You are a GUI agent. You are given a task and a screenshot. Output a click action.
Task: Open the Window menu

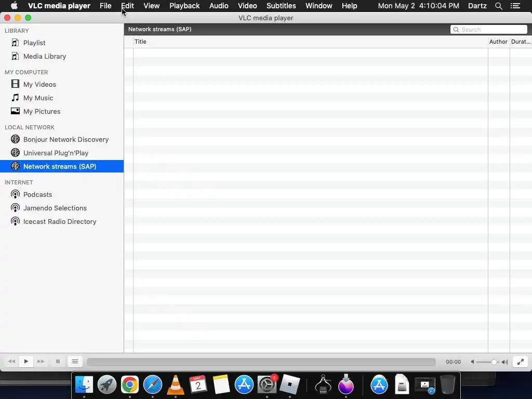[x=319, y=6]
